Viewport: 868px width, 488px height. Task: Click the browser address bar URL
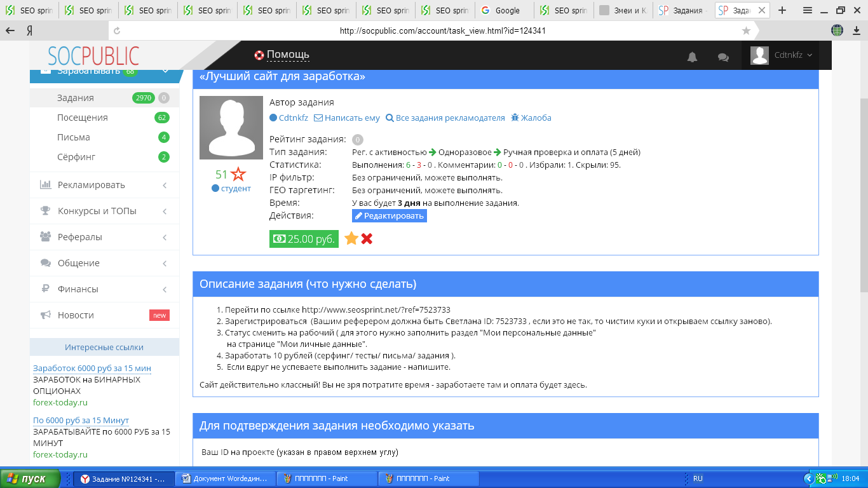[443, 30]
